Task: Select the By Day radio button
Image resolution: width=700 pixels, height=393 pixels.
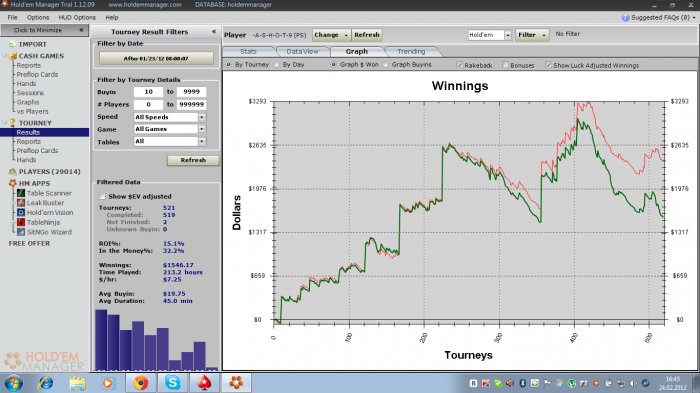Action: 276,65
